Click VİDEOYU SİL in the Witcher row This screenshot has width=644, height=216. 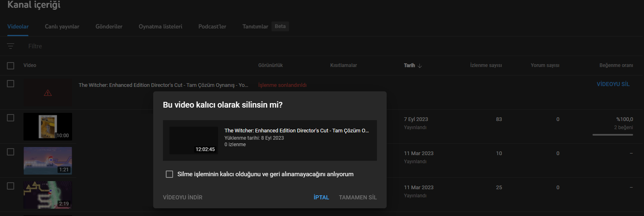pyautogui.click(x=613, y=84)
